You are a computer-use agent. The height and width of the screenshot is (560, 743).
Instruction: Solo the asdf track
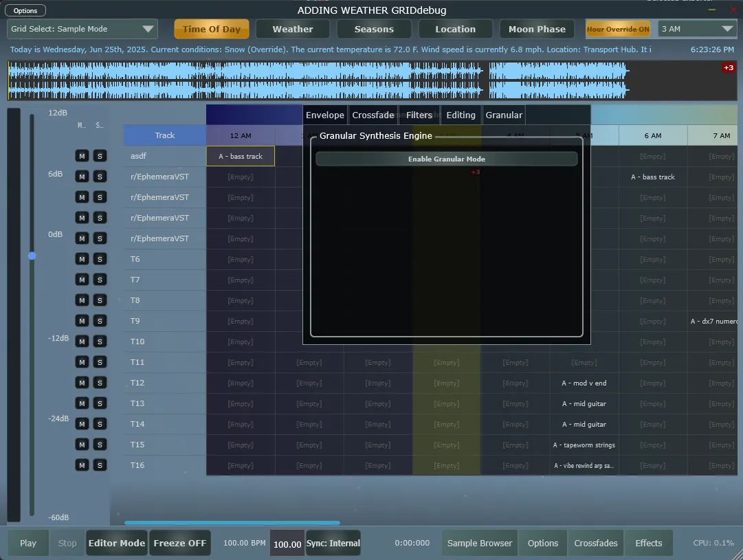click(100, 156)
